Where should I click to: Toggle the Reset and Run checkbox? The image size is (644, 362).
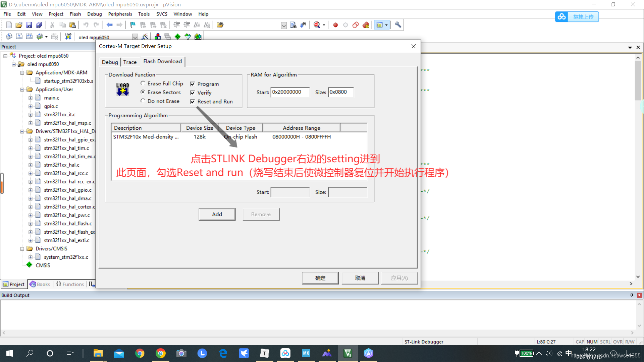(x=193, y=101)
